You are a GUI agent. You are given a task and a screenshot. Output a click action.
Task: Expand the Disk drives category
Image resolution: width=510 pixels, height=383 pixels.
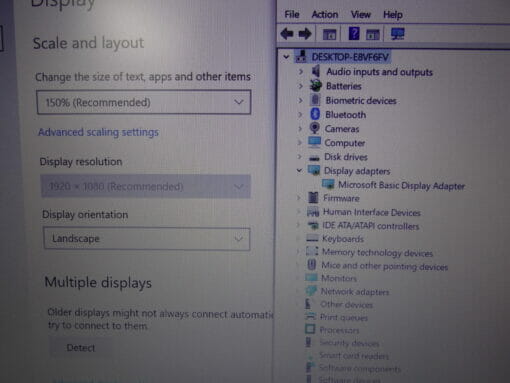pos(299,156)
